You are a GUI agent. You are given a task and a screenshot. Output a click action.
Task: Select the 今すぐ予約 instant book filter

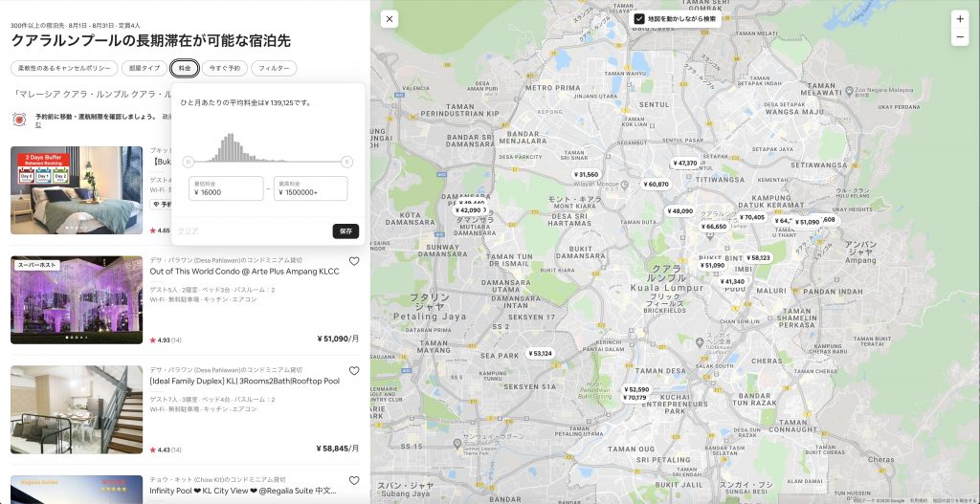pos(224,68)
